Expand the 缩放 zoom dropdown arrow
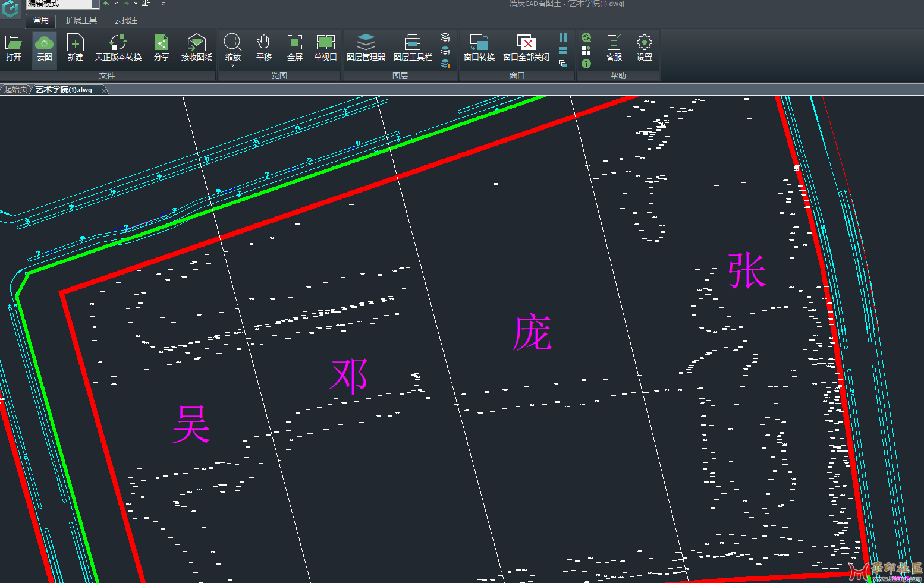This screenshot has width=924, height=583. [232, 65]
